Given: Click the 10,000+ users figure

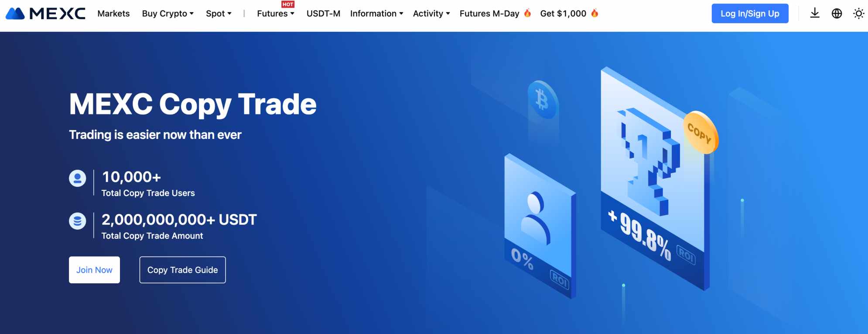Looking at the screenshot, I should click(131, 177).
